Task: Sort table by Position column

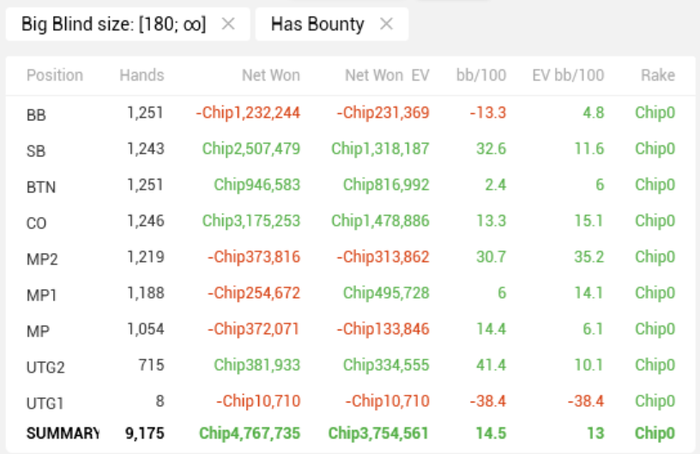Action: (x=55, y=75)
